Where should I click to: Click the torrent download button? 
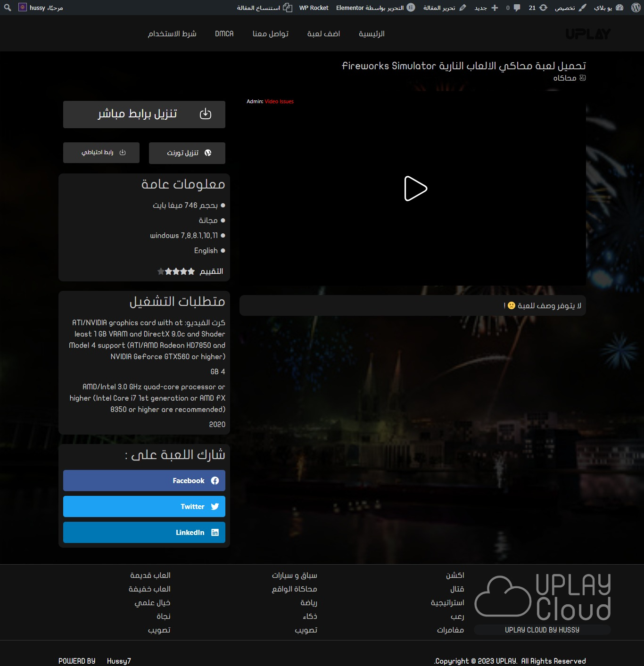point(187,153)
